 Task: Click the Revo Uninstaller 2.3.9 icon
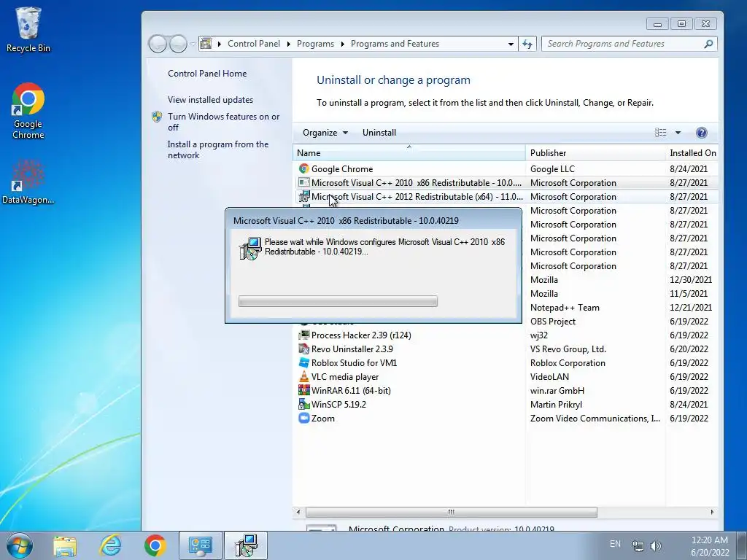pyautogui.click(x=304, y=349)
